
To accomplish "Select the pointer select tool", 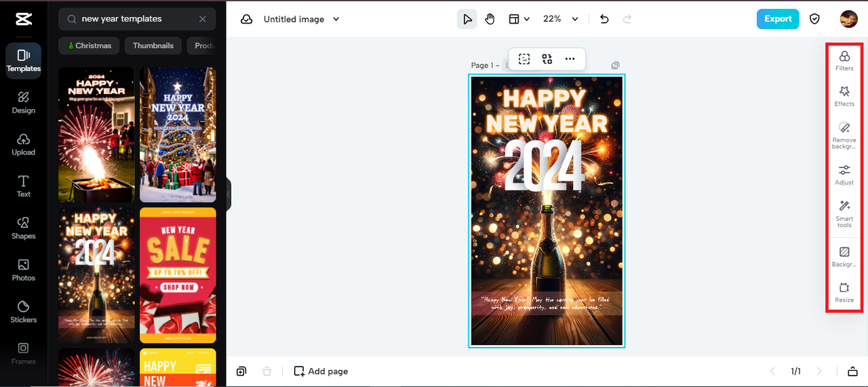I will click(467, 19).
